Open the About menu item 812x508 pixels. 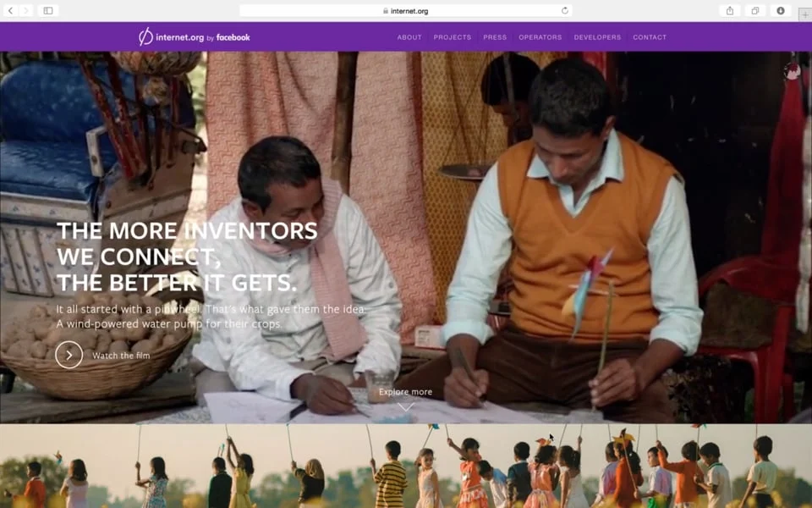(409, 37)
